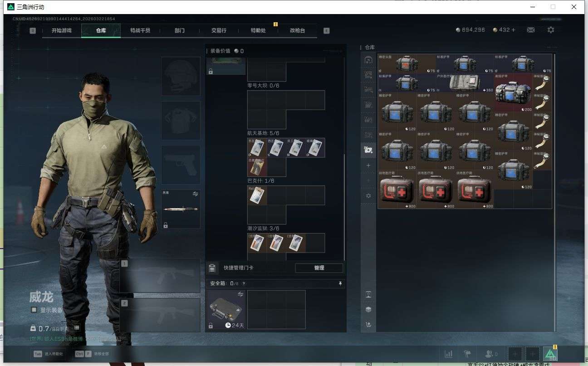The width and height of the screenshot is (588, 366).
Task: Click the swap icon on the safe box
Action: click(x=240, y=294)
